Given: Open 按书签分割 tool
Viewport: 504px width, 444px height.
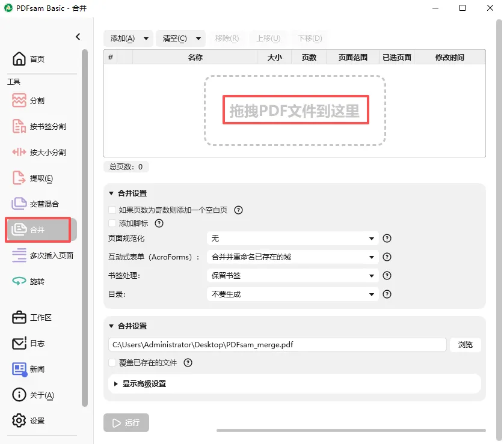Looking at the screenshot, I should [x=39, y=127].
